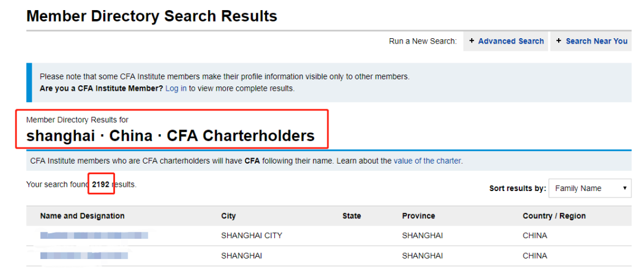
Task: Click the Province SHANGHAI cell in the second row
Action: [x=422, y=255]
